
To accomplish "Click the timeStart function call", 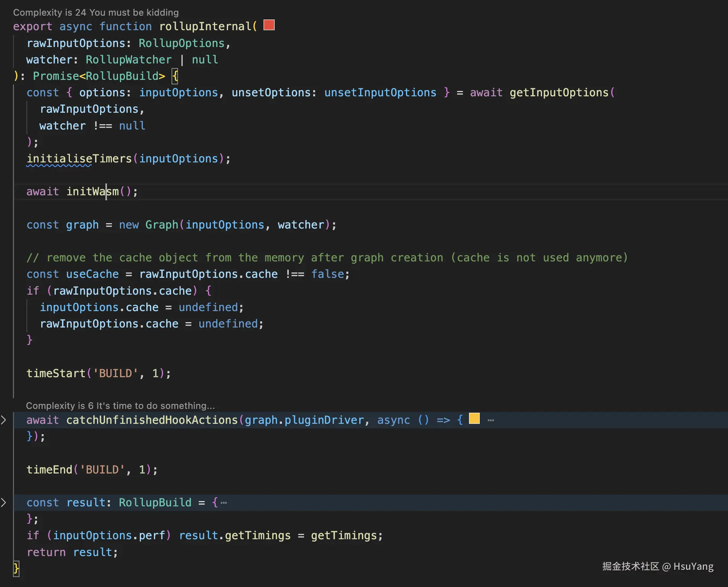I will pos(56,373).
